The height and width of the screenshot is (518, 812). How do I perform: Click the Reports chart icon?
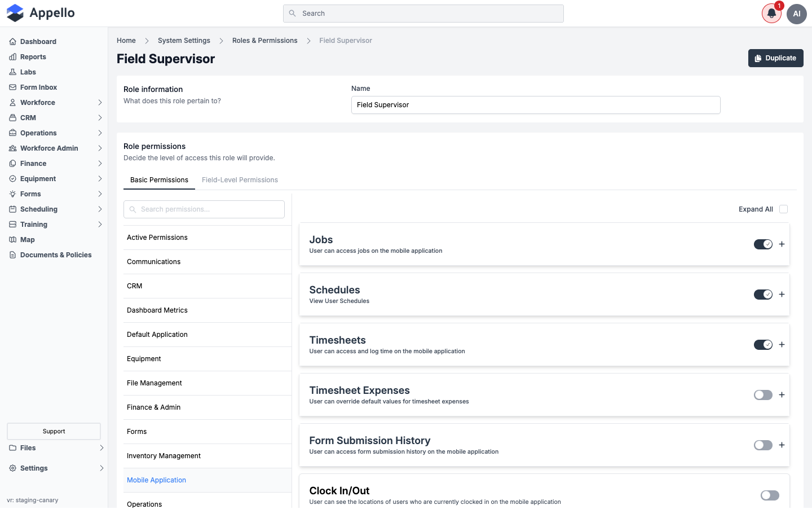point(12,57)
